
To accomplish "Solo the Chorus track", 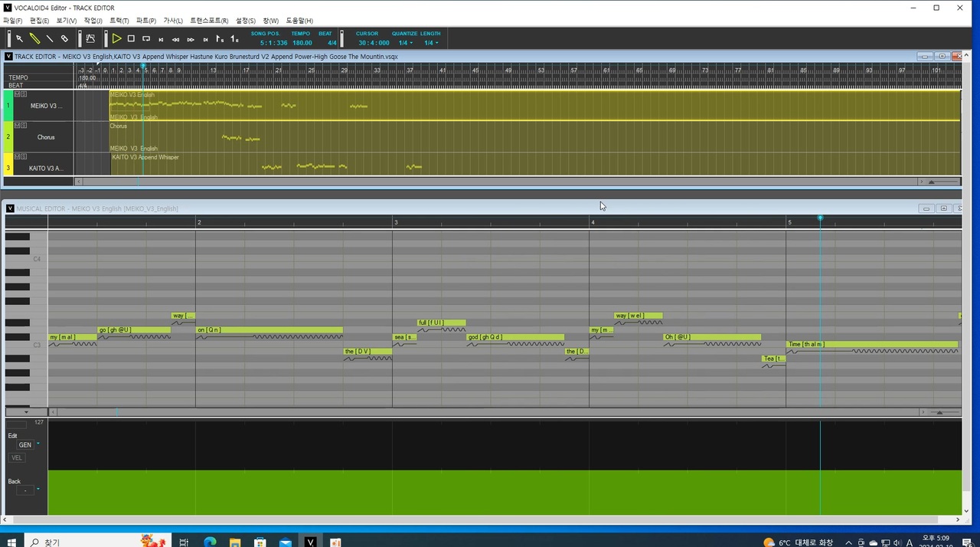I will point(24,125).
